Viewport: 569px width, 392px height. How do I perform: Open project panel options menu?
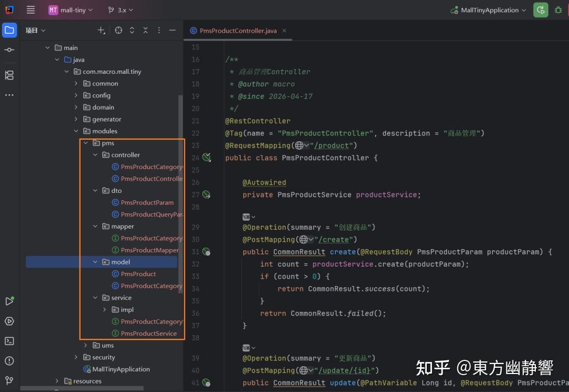pyautogui.click(x=159, y=31)
